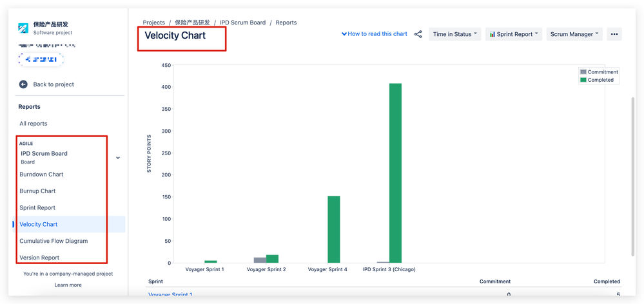
Task: Click the page vertical scrollbar
Action: [x=632, y=176]
